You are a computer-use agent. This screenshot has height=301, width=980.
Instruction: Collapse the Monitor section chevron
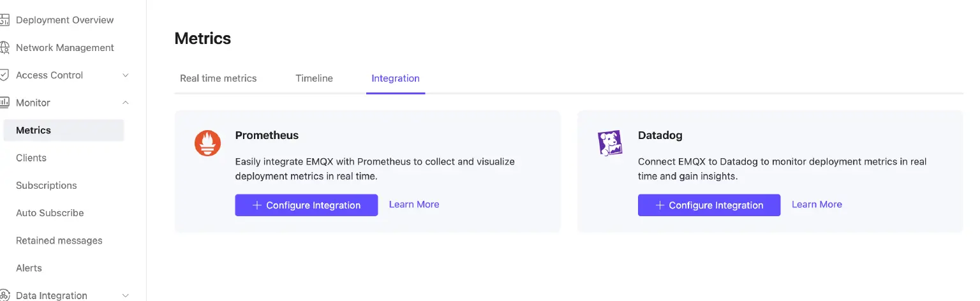(x=126, y=103)
